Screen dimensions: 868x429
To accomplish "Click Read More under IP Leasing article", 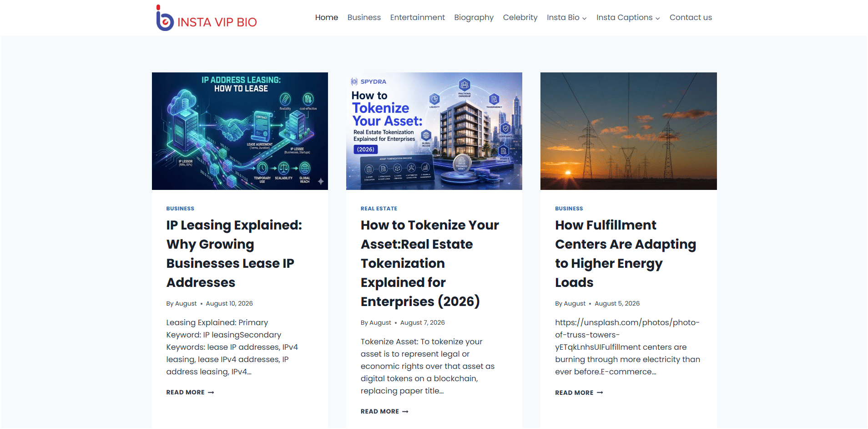I will (x=190, y=392).
